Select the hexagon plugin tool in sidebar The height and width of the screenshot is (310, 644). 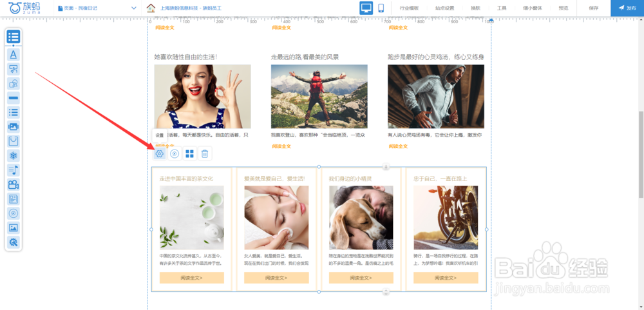point(13,155)
